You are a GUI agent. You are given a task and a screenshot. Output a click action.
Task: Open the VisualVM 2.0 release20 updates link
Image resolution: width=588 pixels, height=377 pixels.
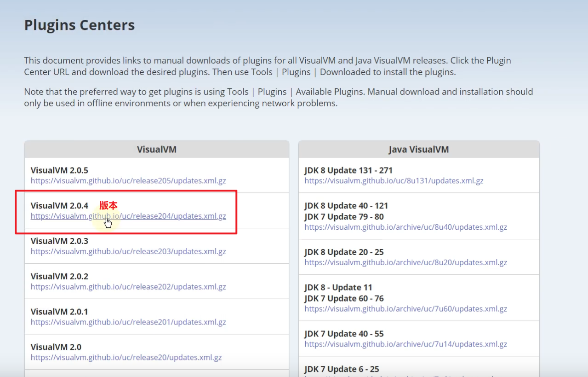(x=126, y=358)
